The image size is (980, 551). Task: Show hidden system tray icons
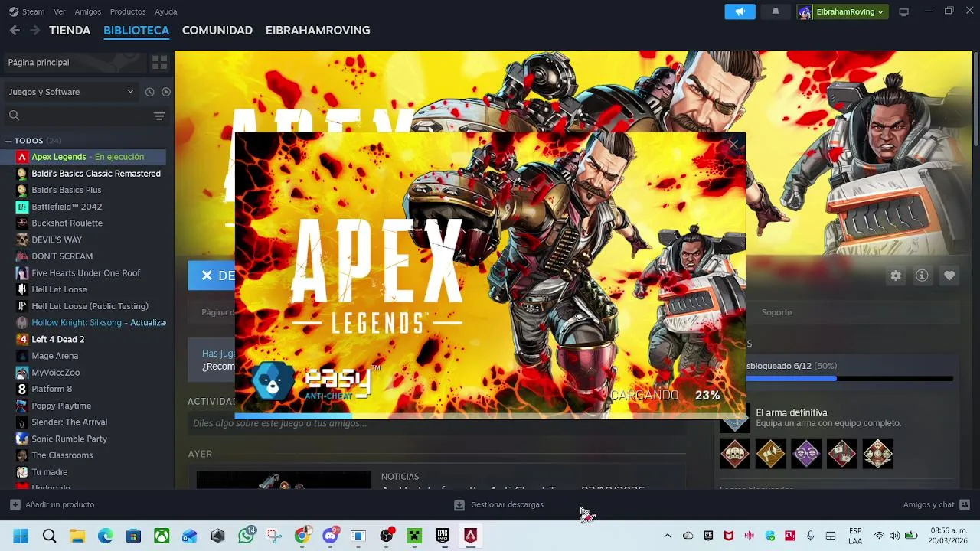(x=667, y=536)
